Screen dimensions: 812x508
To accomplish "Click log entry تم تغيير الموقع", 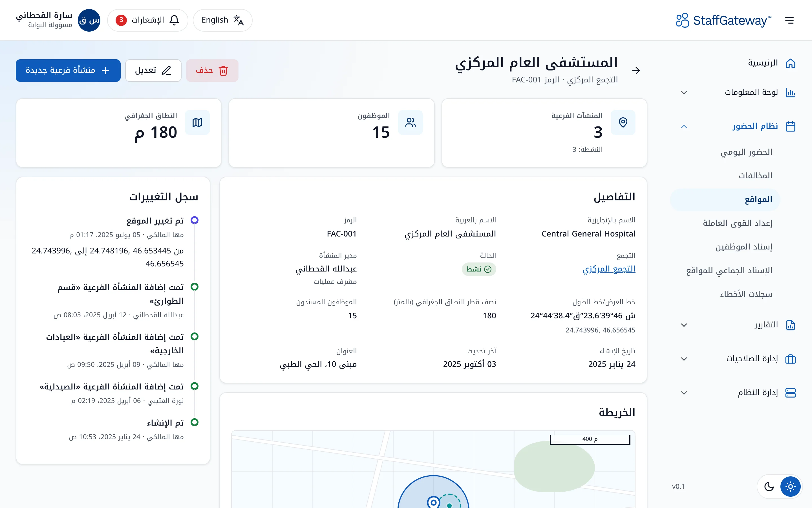I will pyautogui.click(x=155, y=221).
